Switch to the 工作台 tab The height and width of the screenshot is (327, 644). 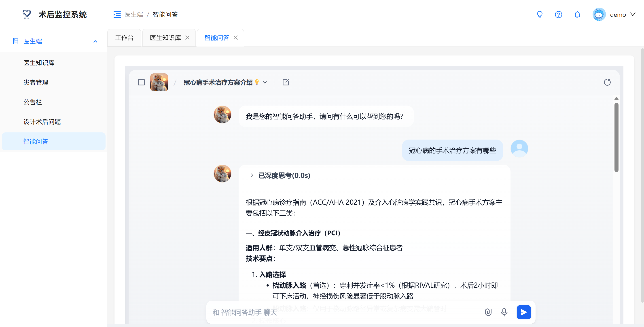tap(124, 38)
